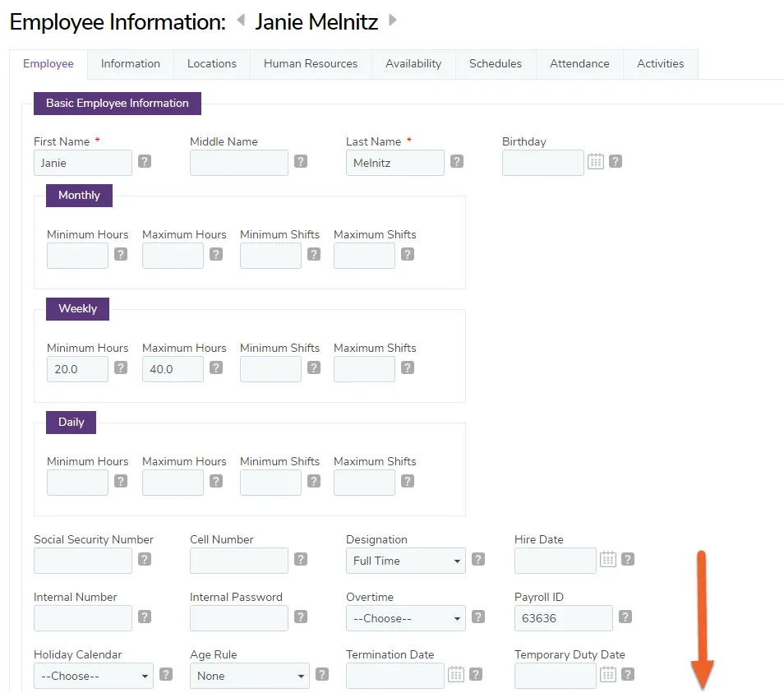Open help for Temporary Duty Date
This screenshot has width=784, height=693.
click(628, 674)
